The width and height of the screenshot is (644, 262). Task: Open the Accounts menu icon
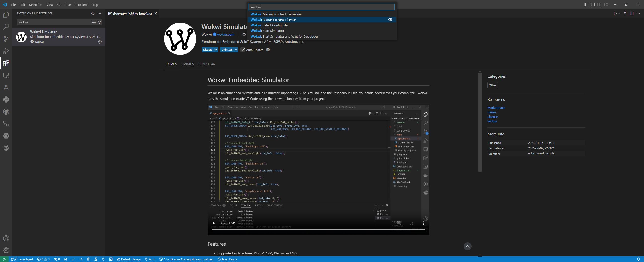point(6,238)
